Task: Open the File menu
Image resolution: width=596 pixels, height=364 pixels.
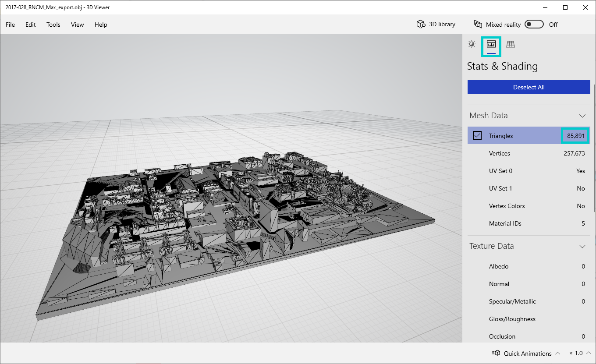Action: click(x=10, y=25)
